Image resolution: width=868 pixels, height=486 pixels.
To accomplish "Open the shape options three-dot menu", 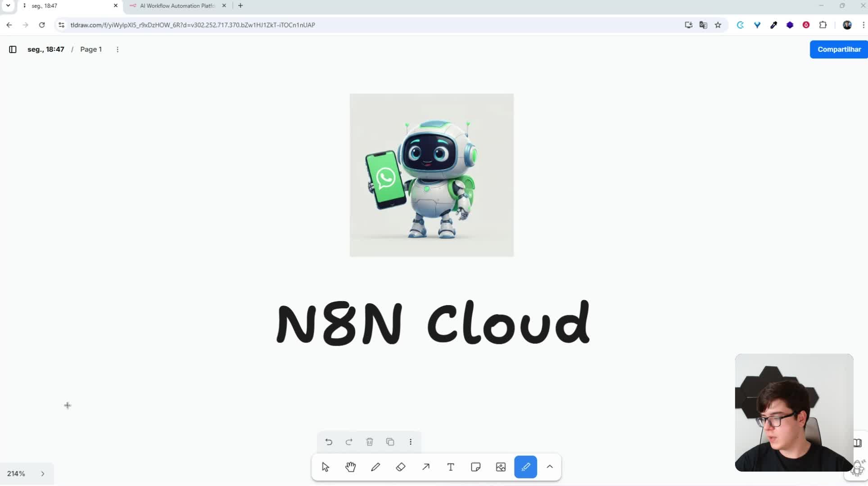I will pyautogui.click(x=410, y=442).
